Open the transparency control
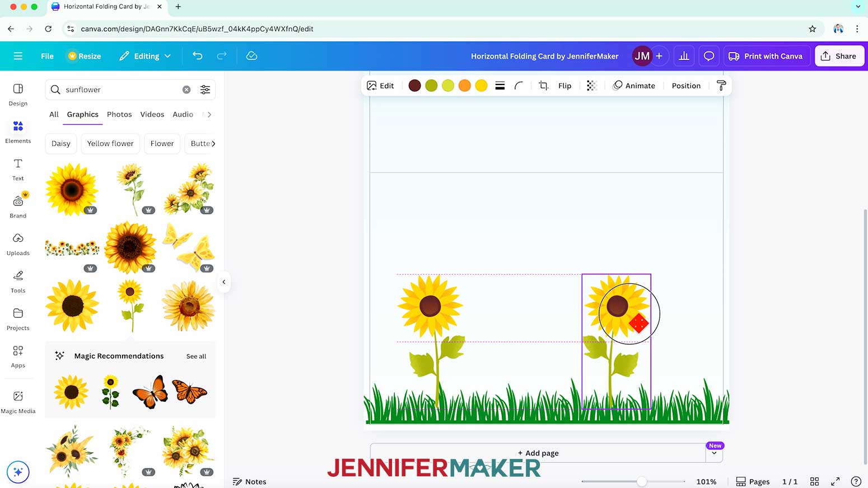 [592, 86]
